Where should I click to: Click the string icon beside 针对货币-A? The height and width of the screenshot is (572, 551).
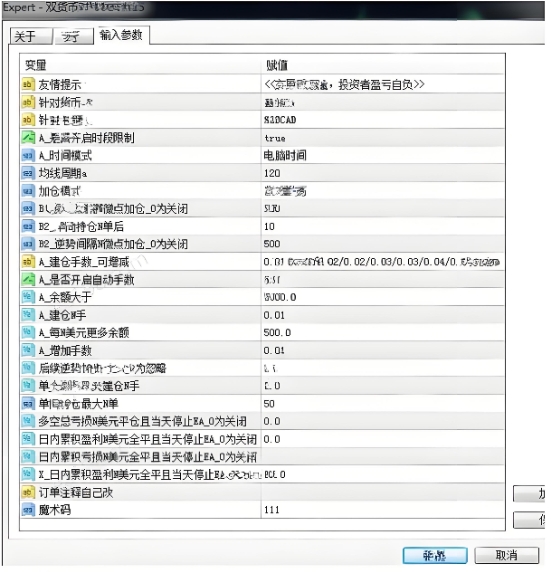click(28, 103)
